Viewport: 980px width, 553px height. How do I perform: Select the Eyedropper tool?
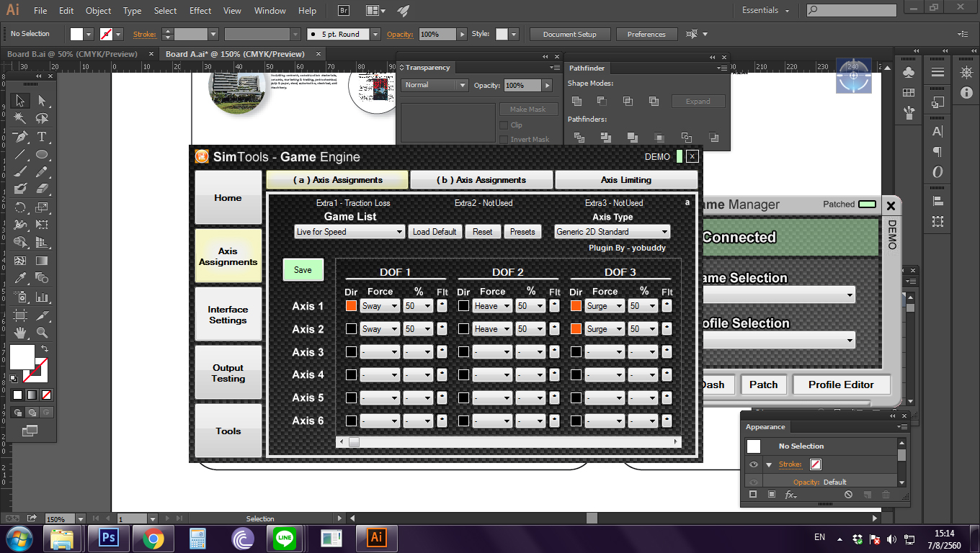coord(20,278)
